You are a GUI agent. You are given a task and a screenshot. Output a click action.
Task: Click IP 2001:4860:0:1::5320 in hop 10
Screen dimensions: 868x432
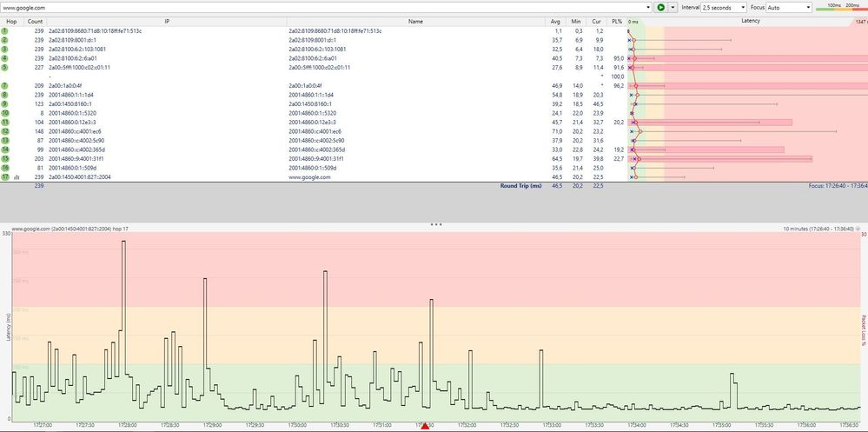point(72,113)
